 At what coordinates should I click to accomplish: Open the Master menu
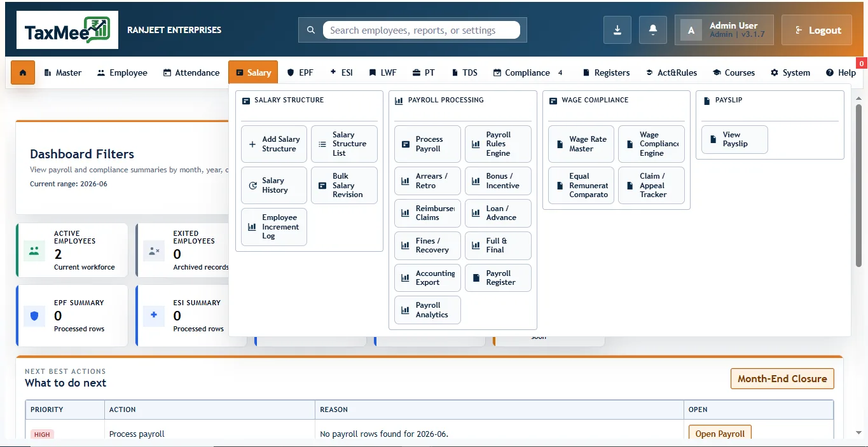62,72
